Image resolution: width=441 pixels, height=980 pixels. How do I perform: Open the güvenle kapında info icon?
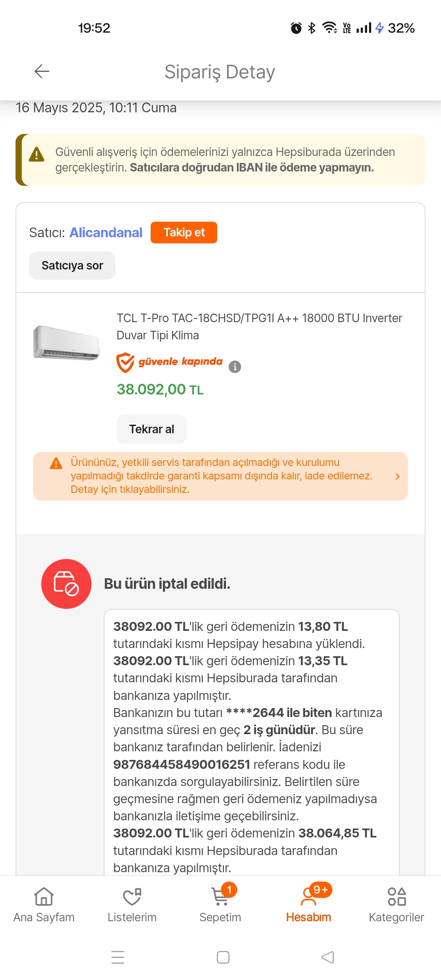235,367
